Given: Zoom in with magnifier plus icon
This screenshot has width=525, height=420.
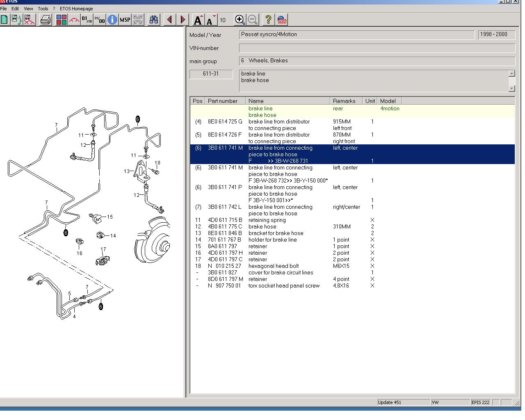Looking at the screenshot, I should click(240, 20).
